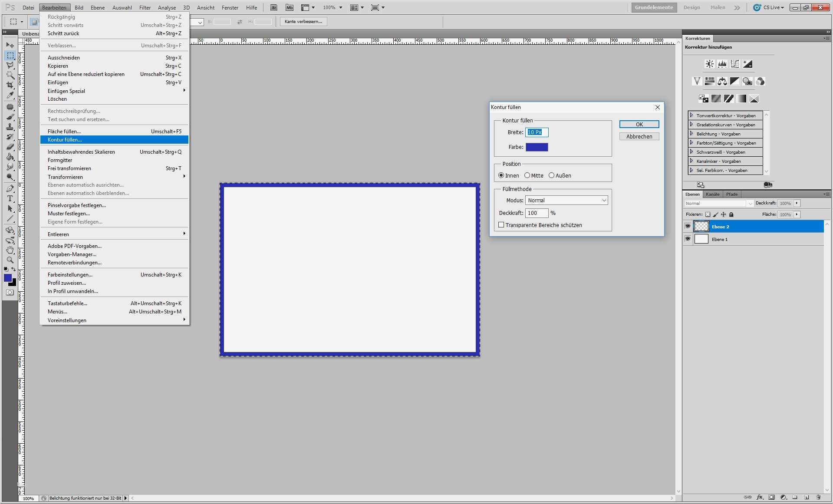Select the Hand tool

click(x=10, y=250)
